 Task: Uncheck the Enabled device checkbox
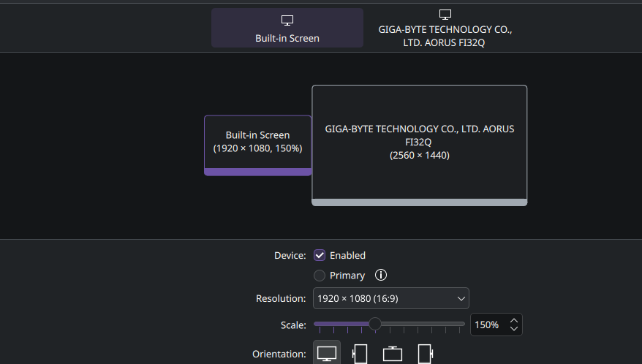320,255
